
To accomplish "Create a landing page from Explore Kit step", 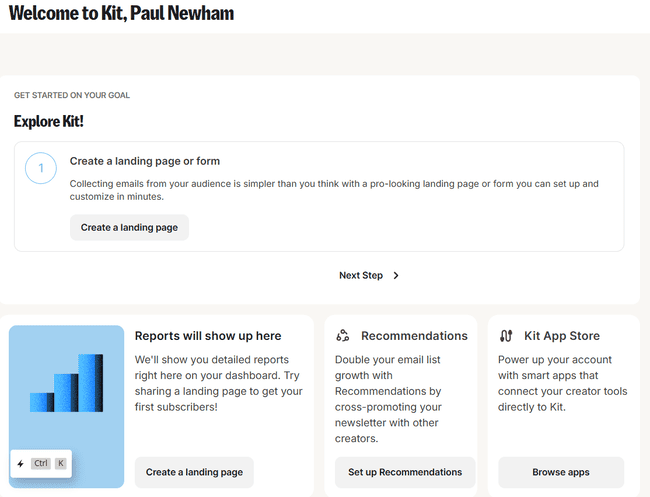I will point(129,228).
